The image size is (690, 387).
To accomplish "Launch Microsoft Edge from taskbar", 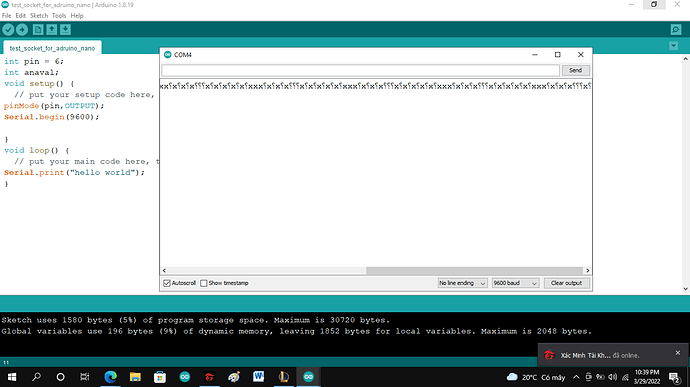I will [x=110, y=377].
